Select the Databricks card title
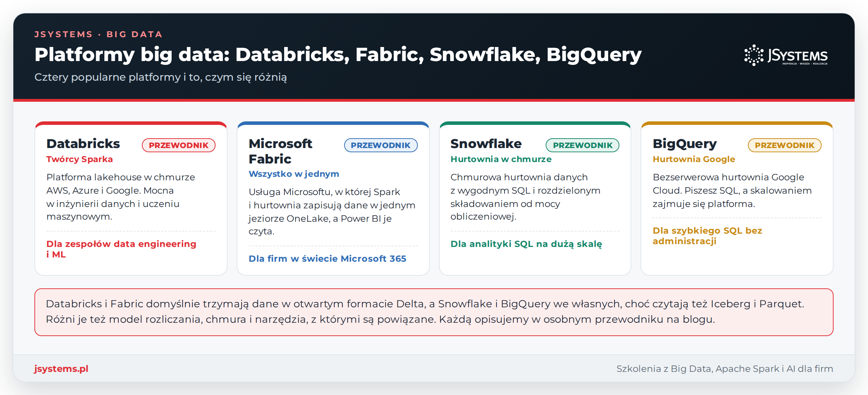Viewport: 868px width, 395px height. pos(83,144)
